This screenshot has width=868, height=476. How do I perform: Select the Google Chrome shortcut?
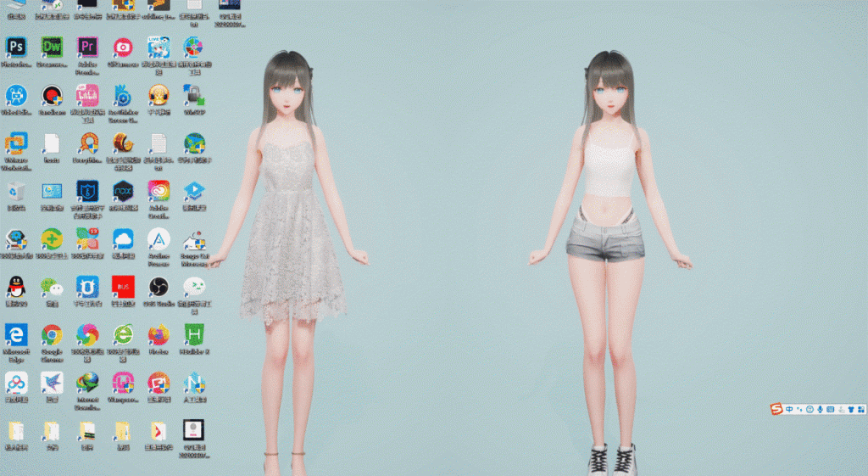click(52, 335)
